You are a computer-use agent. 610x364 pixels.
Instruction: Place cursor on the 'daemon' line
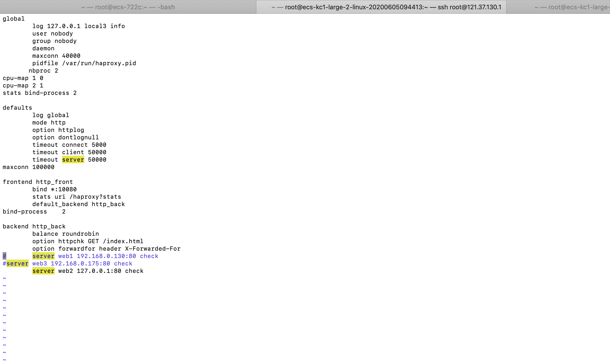[43, 48]
